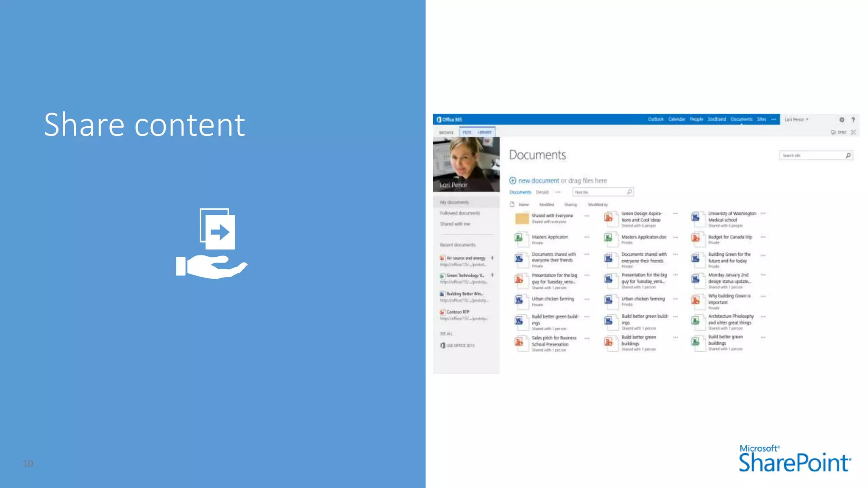Click the Followed documents link
This screenshot has height=488, width=868.
[460, 213]
